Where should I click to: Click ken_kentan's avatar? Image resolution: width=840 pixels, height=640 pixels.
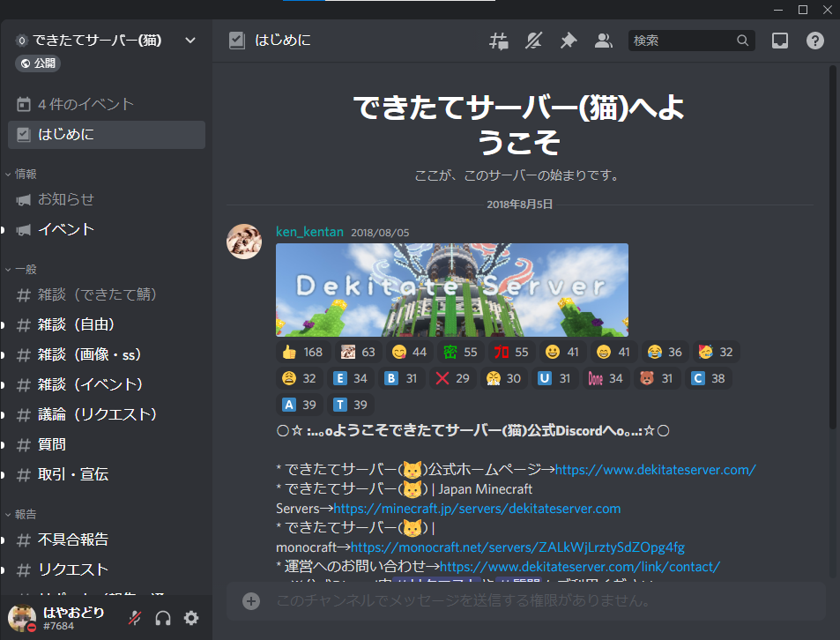(x=244, y=242)
